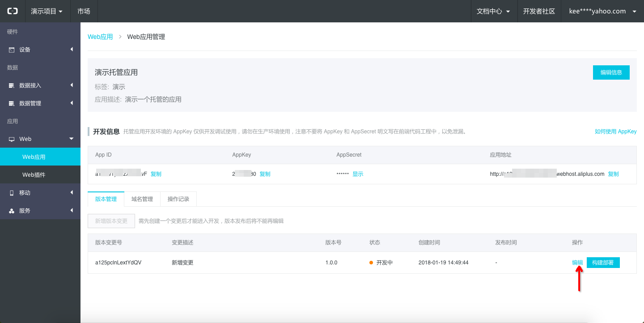Click the 编辑信息 button

click(x=611, y=72)
